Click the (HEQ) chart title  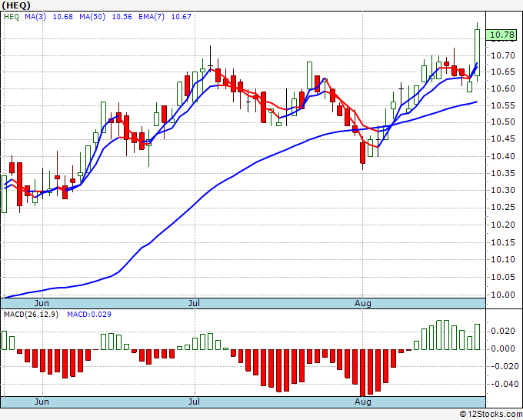click(16, 5)
